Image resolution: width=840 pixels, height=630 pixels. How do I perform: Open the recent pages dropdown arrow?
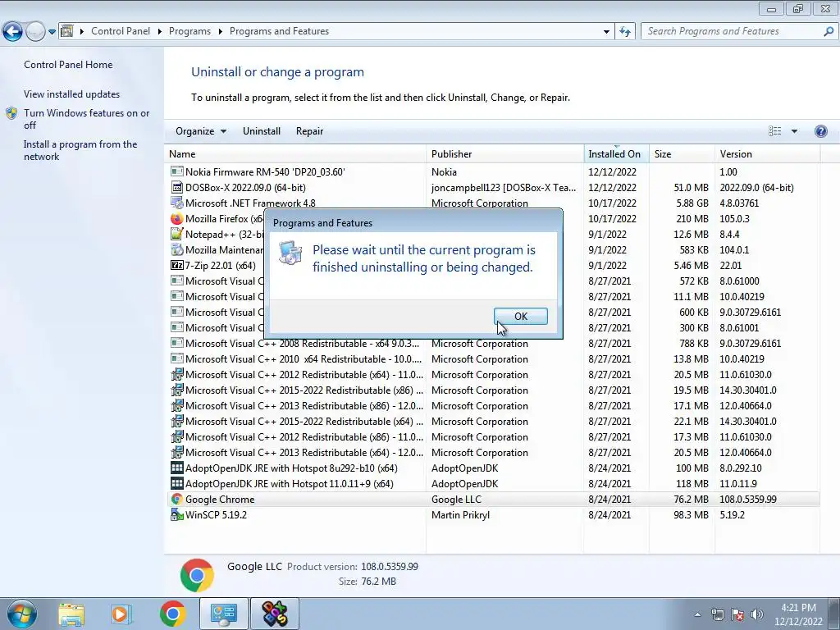click(x=52, y=32)
